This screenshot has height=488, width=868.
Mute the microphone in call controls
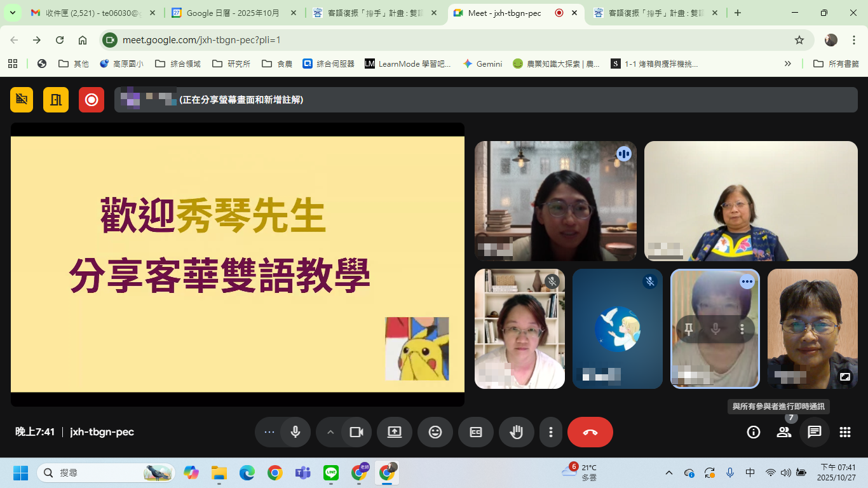pos(295,432)
